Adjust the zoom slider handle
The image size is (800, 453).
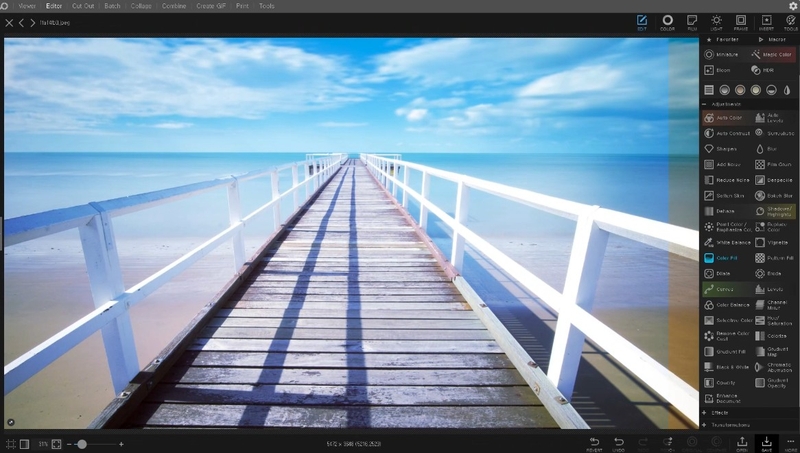82,444
